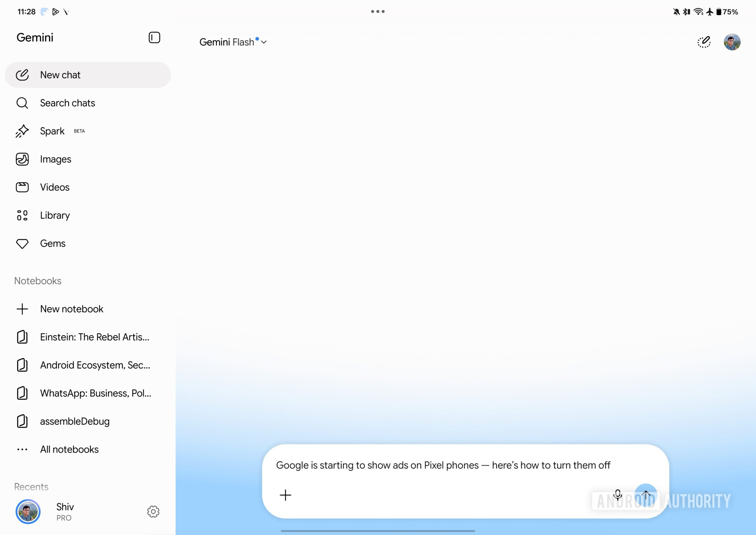Tap the Wi-Fi status icon
The image size is (756, 535).
[698, 12]
